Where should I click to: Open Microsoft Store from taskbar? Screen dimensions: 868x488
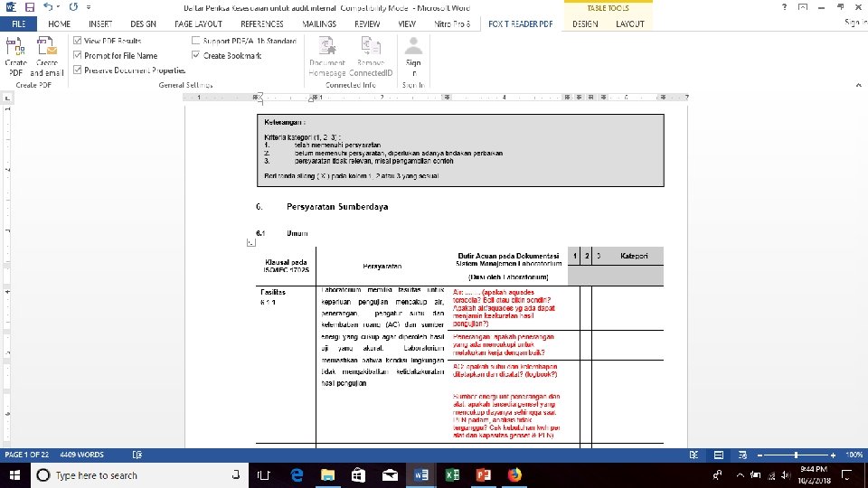pyautogui.click(x=359, y=475)
